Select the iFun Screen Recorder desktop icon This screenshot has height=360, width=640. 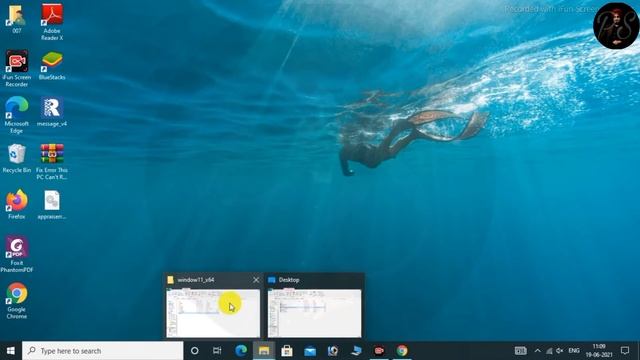point(16,69)
